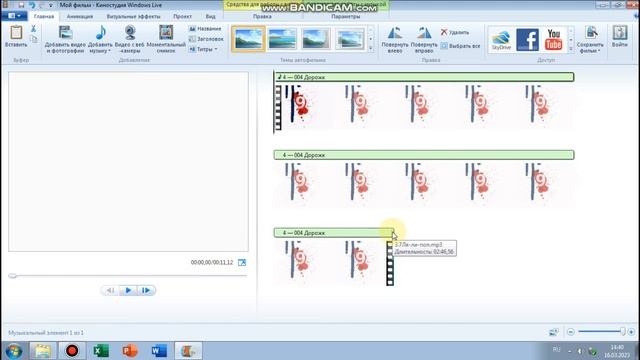Open the Save movie dropdown arrow
640x360 pixels.
click(599, 51)
